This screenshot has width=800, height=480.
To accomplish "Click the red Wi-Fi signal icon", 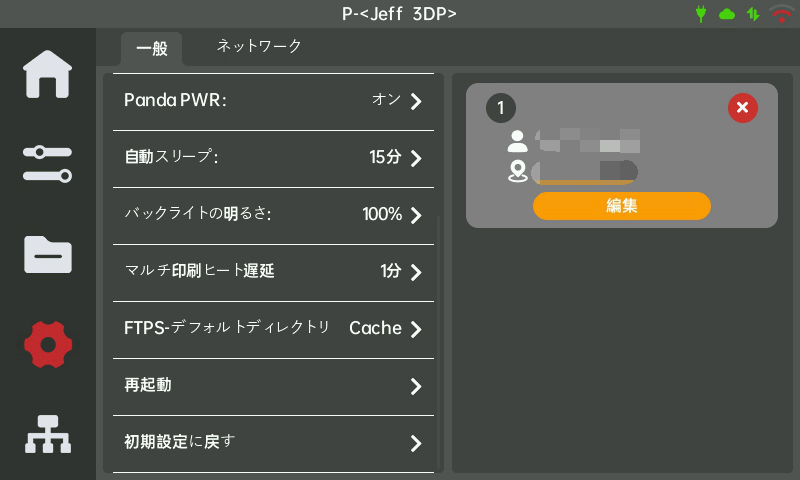I will tap(781, 14).
